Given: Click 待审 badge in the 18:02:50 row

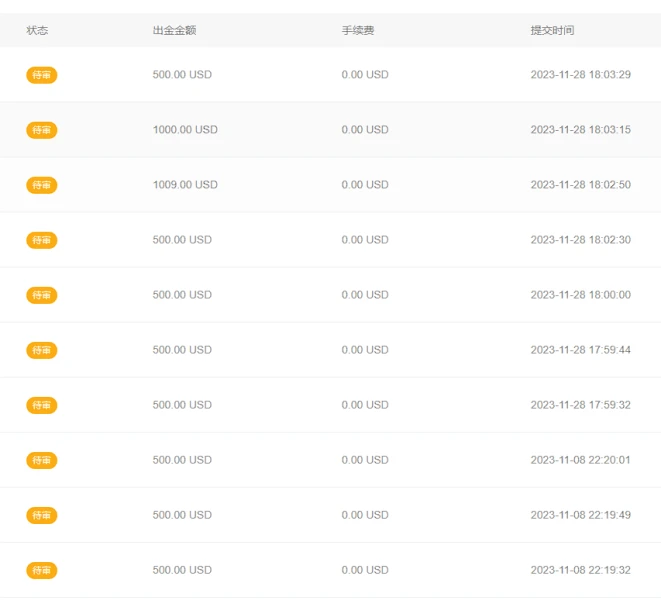Looking at the screenshot, I should (x=42, y=185).
